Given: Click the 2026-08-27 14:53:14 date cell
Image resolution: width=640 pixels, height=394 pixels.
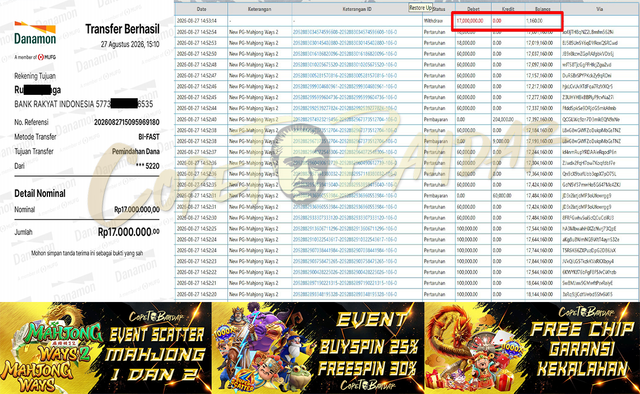Looking at the screenshot, I should point(197,20).
